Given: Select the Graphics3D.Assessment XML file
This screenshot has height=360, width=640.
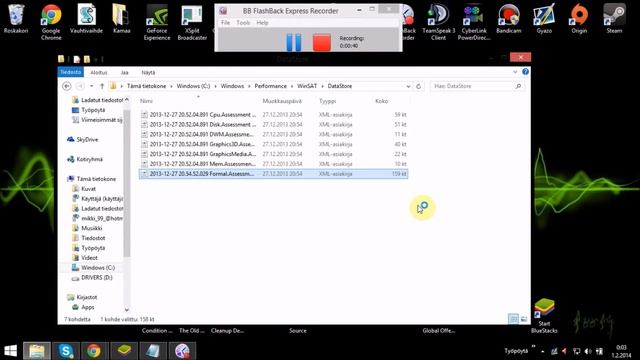Looking at the screenshot, I should click(273, 144).
